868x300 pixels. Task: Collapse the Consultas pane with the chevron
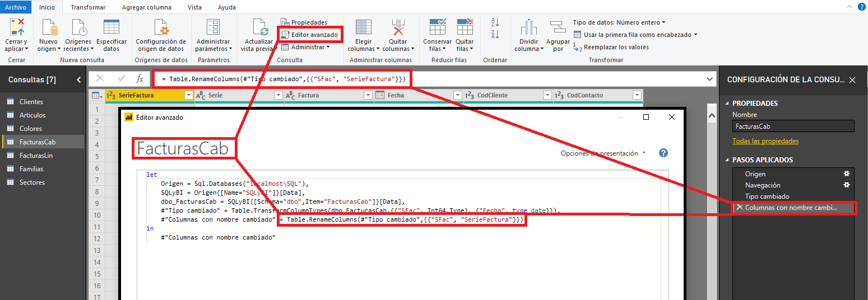(78, 80)
